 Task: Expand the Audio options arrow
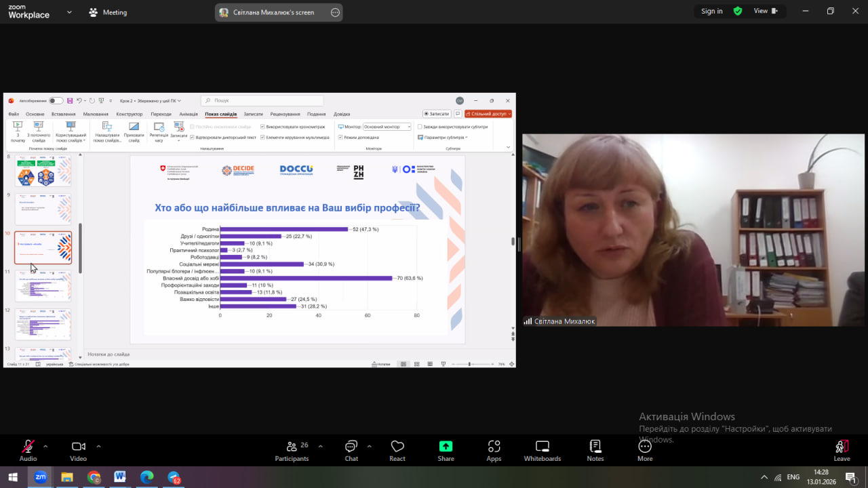45,446
